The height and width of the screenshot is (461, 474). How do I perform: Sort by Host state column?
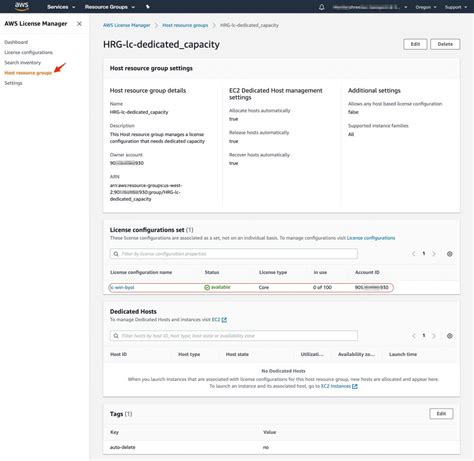(237, 354)
